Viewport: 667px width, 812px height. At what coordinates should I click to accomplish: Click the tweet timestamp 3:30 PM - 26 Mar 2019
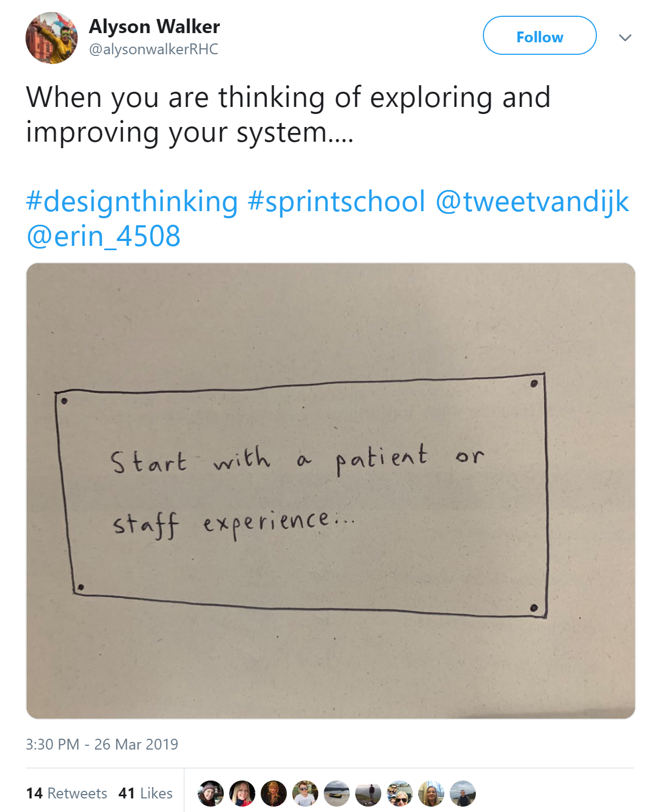(x=102, y=744)
